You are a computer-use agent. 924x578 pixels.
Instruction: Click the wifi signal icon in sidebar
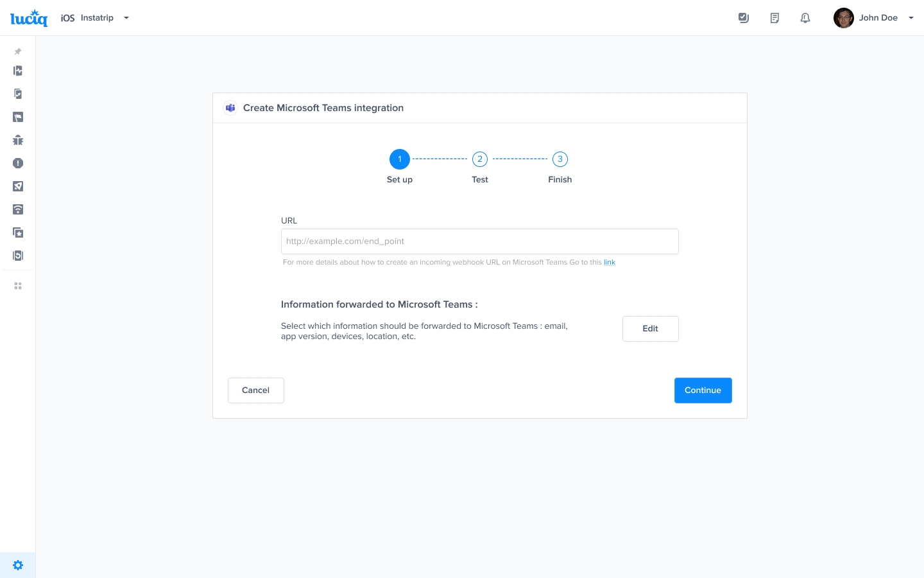pyautogui.click(x=18, y=209)
